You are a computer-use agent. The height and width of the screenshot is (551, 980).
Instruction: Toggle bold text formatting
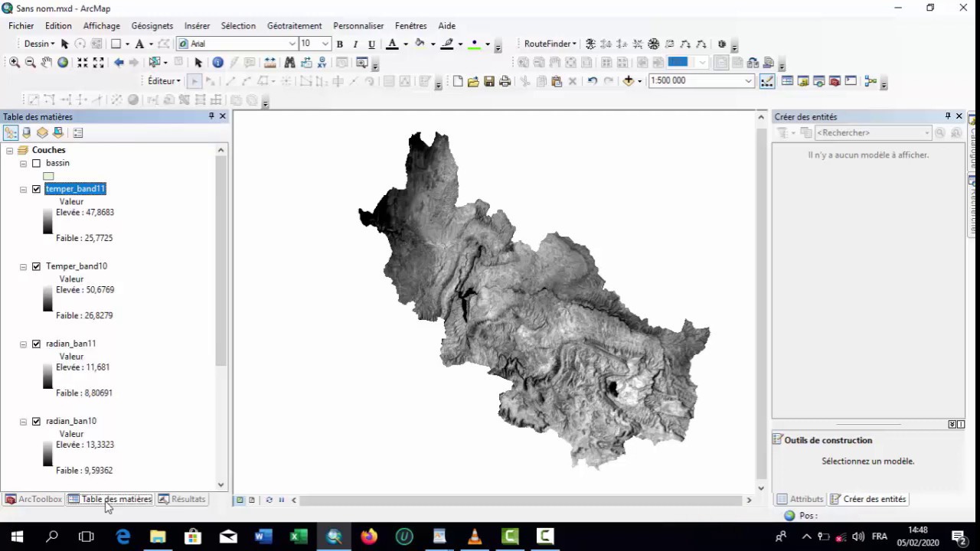[x=340, y=44]
